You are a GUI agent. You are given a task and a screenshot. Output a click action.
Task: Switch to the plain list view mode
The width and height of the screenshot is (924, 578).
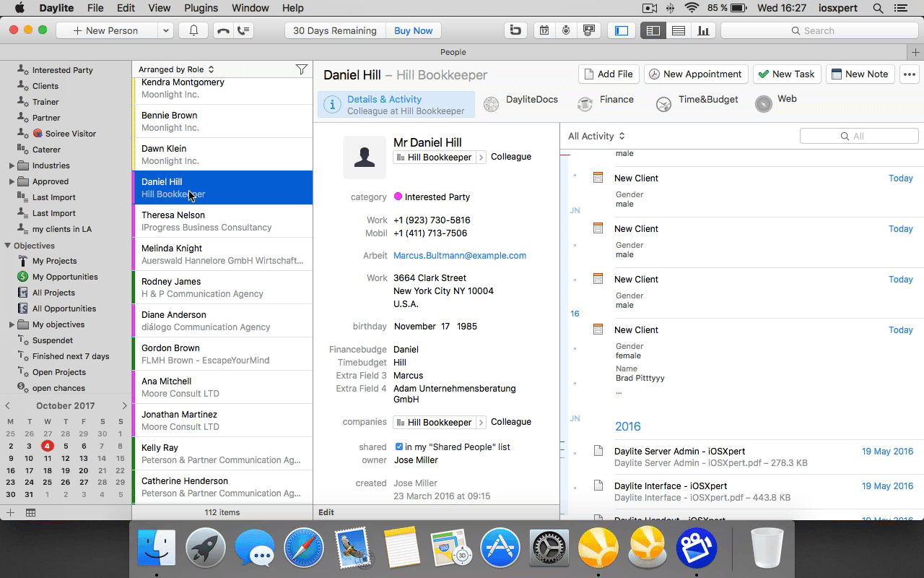679,30
